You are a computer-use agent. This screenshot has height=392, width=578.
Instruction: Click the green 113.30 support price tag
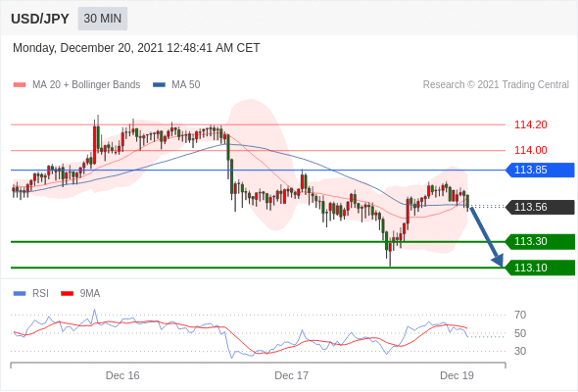tap(540, 241)
